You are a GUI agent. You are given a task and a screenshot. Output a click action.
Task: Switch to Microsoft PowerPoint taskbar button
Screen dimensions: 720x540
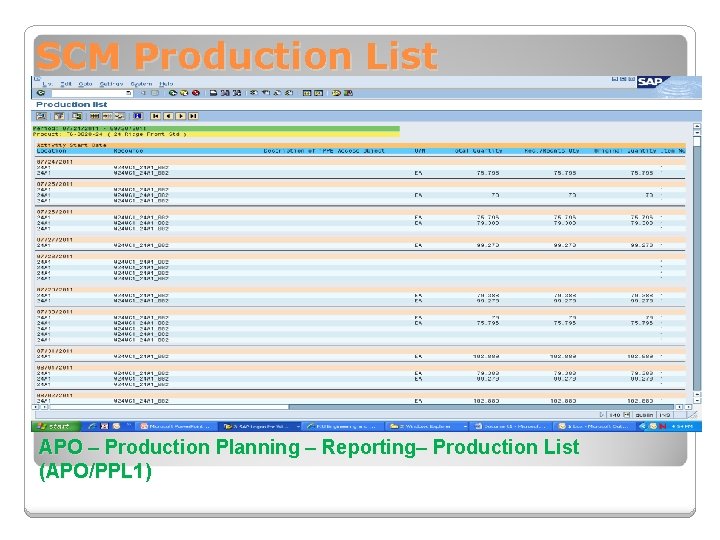click(x=176, y=426)
